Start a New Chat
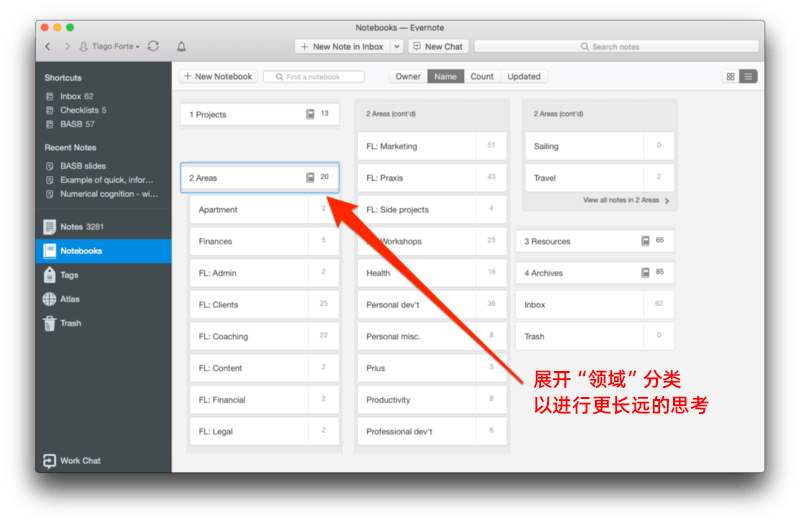This screenshot has width=800, height=523. pyautogui.click(x=438, y=46)
